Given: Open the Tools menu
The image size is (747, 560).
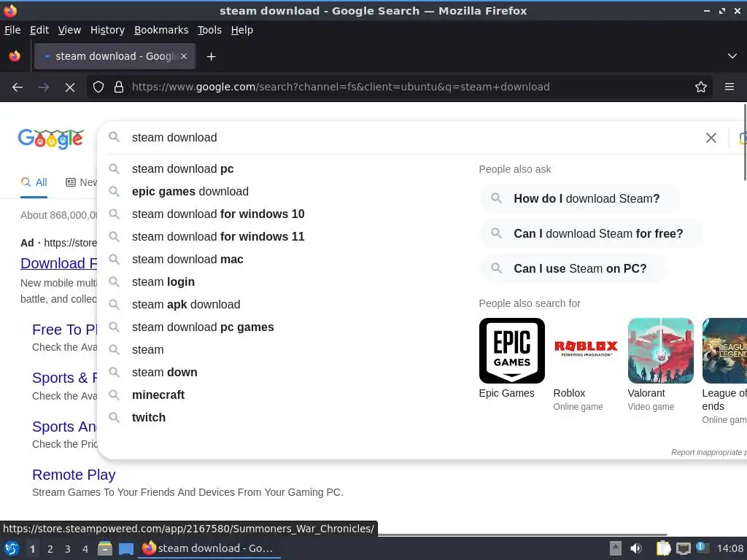Looking at the screenshot, I should [x=209, y=30].
